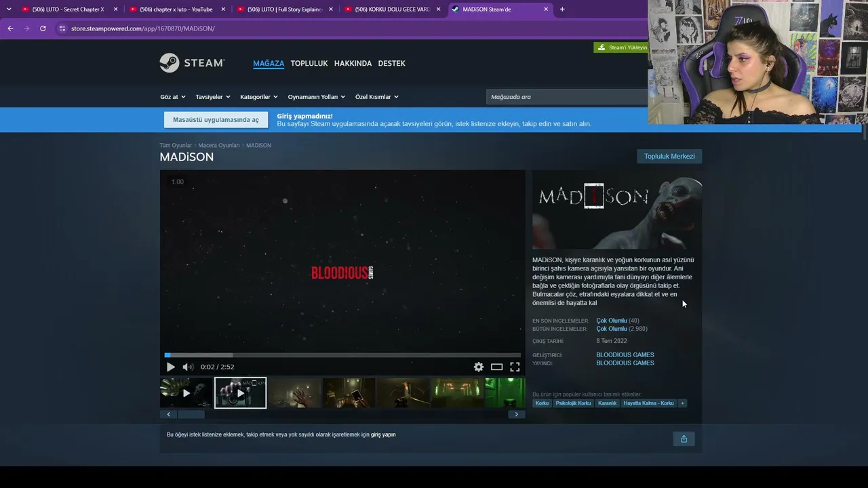Close the LUTO - Secret Chapter X tab

(116, 9)
